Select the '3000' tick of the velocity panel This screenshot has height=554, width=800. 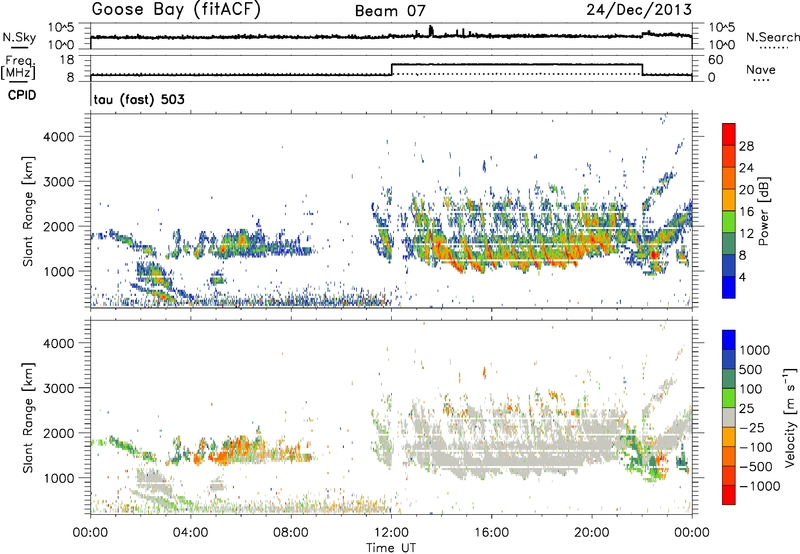(59, 388)
